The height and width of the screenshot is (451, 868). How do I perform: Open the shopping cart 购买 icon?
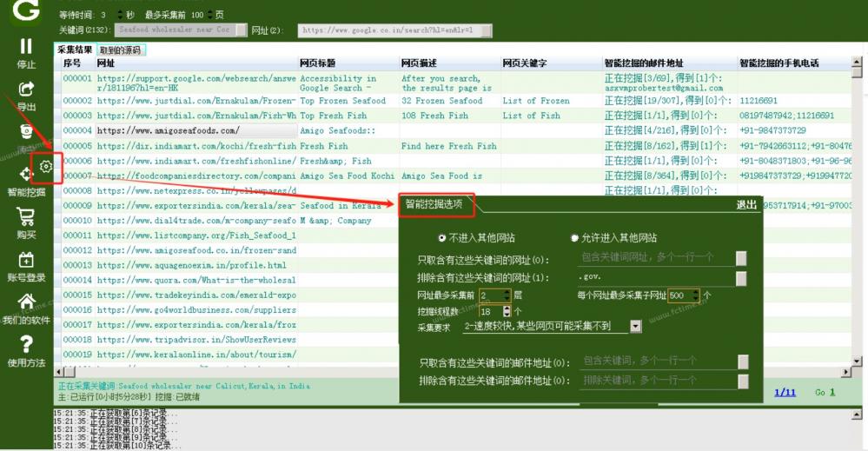pyautogui.click(x=26, y=216)
